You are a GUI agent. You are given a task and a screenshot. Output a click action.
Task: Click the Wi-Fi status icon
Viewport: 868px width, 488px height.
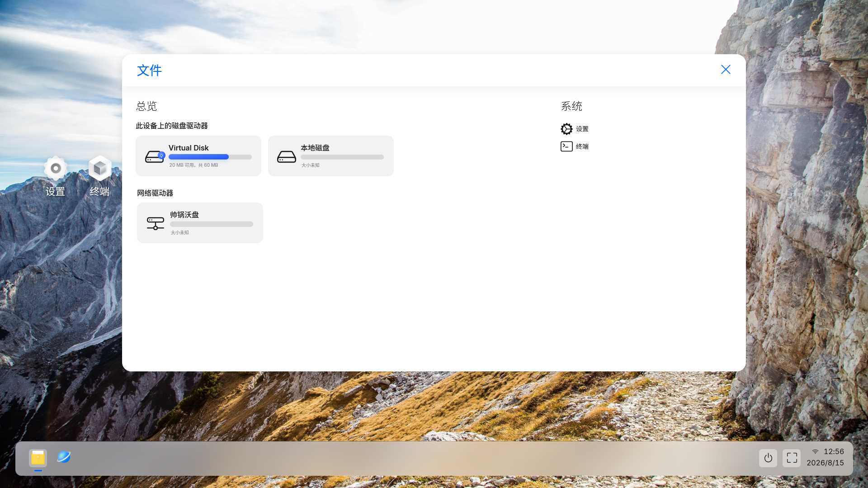click(815, 451)
